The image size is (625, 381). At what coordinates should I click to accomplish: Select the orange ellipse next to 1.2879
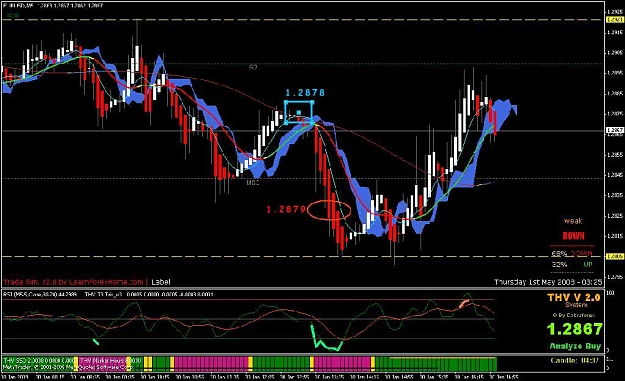coord(329,210)
